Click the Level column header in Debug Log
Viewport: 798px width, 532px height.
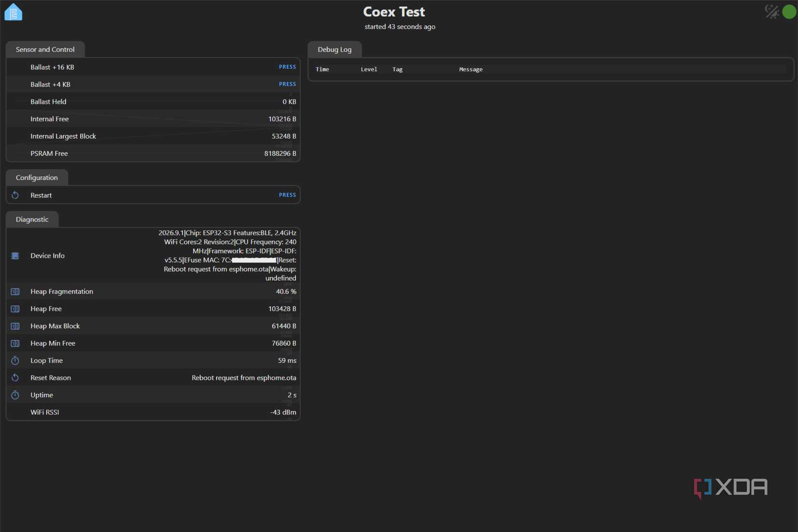click(369, 69)
